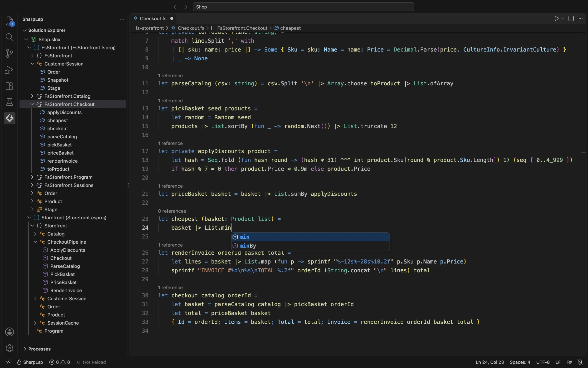Open the Testing flask icon
Image resolution: width=588 pixels, height=368 pixels.
click(10, 102)
